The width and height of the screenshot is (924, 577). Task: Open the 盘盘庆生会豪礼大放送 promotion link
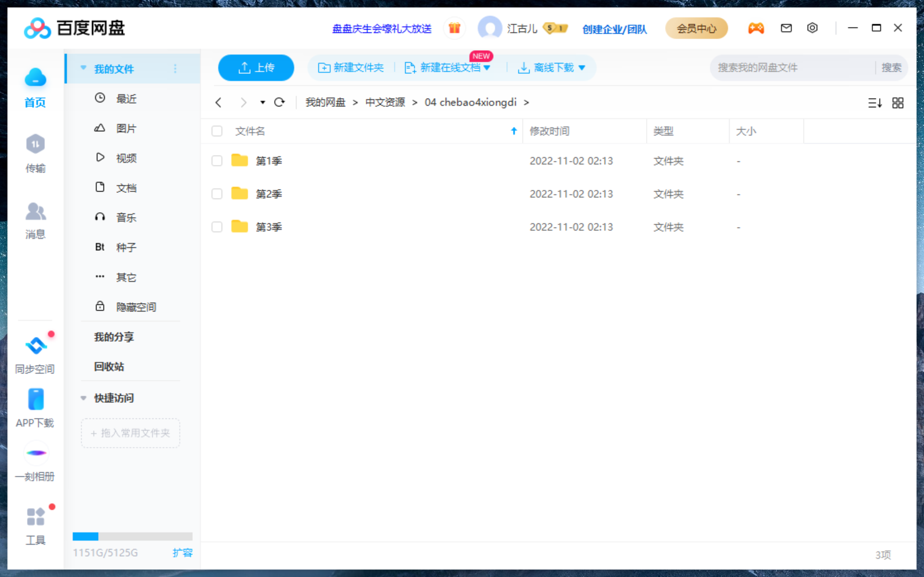(x=381, y=29)
